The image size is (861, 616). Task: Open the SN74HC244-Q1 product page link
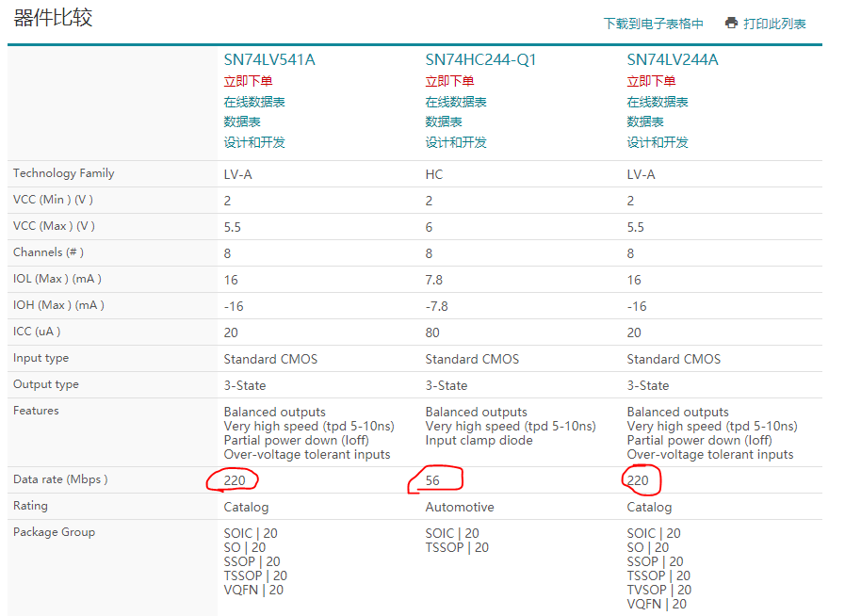click(480, 60)
